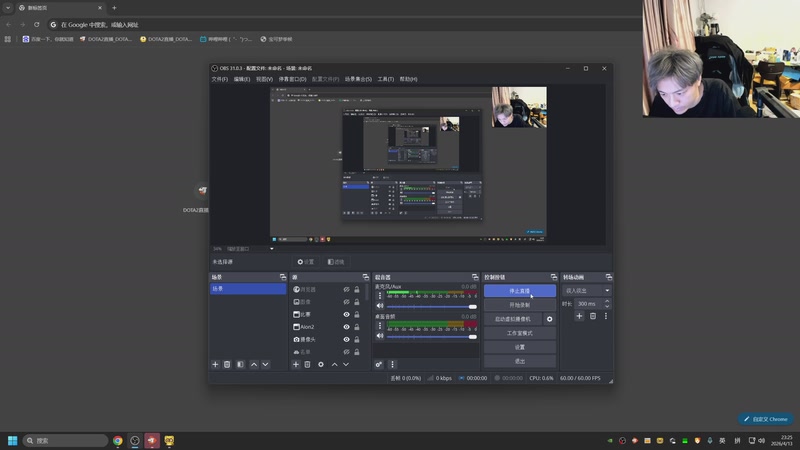Add a new scene with plus icon
Viewport: 800px width, 450px height.
(x=215, y=365)
